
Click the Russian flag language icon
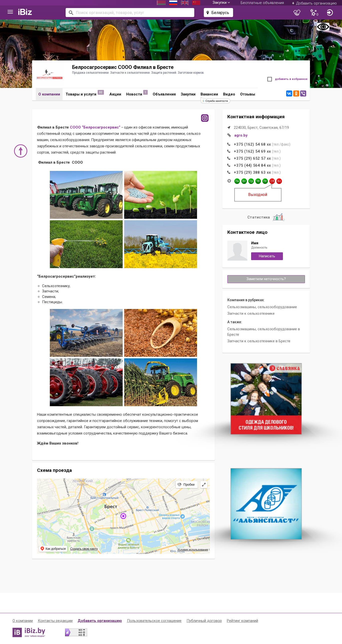tap(173, 3)
